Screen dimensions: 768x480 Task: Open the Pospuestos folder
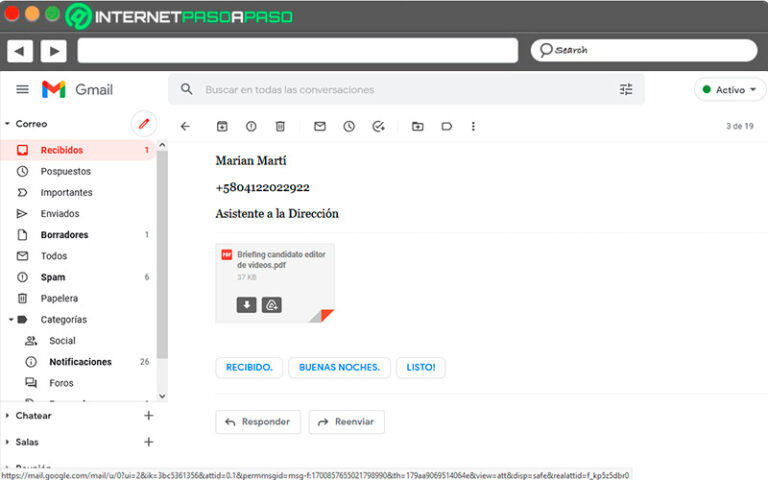click(x=78, y=171)
